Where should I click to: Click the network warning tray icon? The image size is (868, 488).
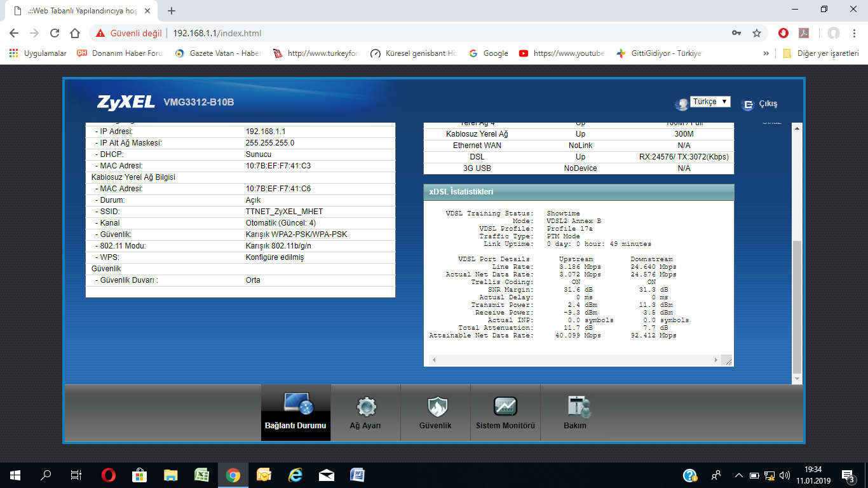pyautogui.click(x=770, y=475)
